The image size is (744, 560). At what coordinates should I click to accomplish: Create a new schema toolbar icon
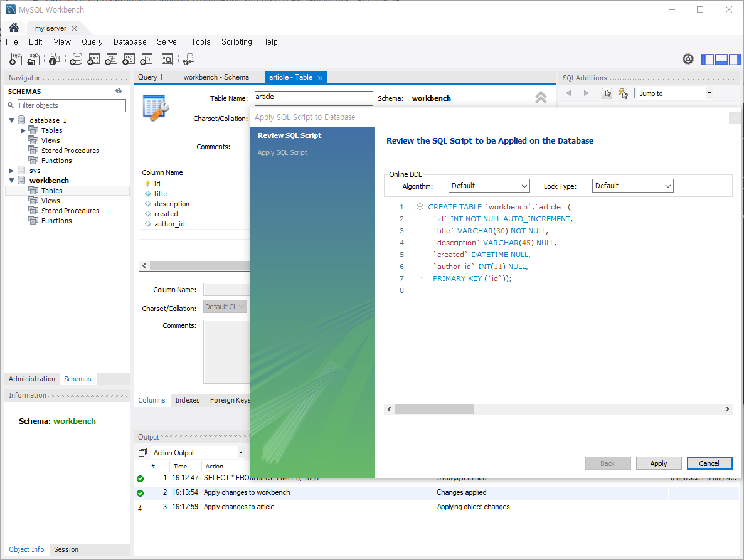point(76,59)
